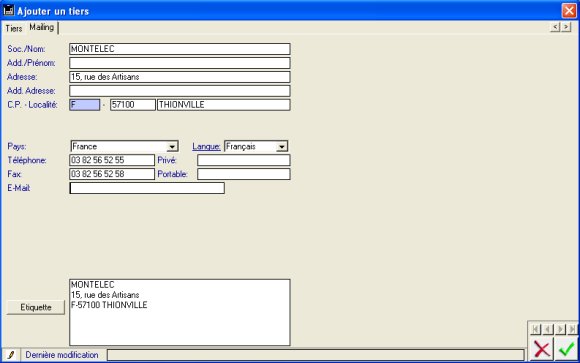Click the Etiquette button
Viewport: 580px width, 363px height.
tap(36, 307)
